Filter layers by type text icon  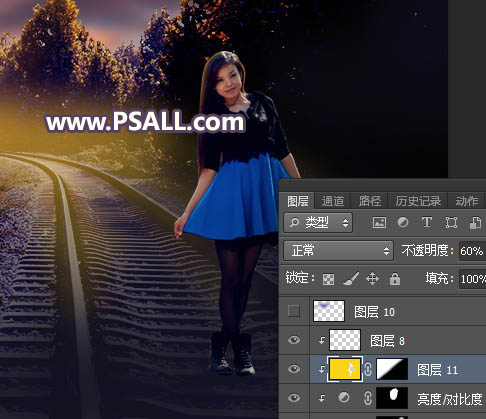click(x=427, y=222)
